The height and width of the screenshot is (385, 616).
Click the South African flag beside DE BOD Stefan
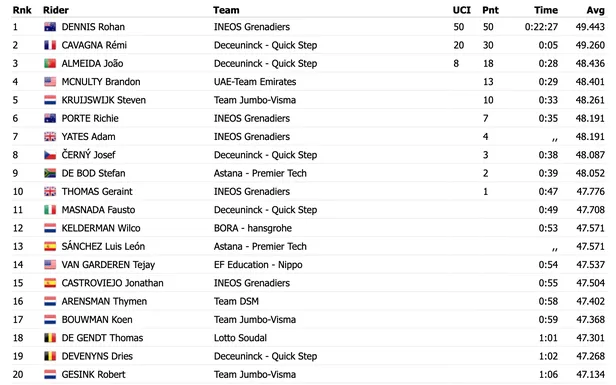50,173
